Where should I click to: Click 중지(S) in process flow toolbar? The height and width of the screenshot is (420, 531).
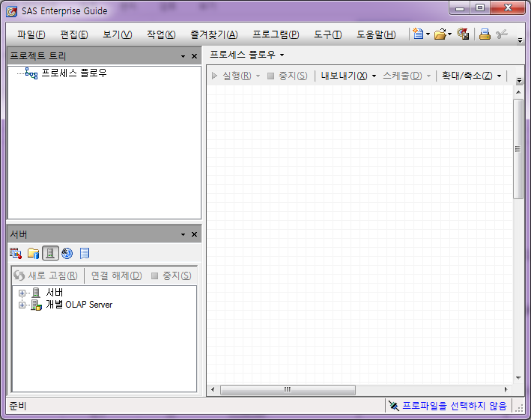[x=287, y=76]
